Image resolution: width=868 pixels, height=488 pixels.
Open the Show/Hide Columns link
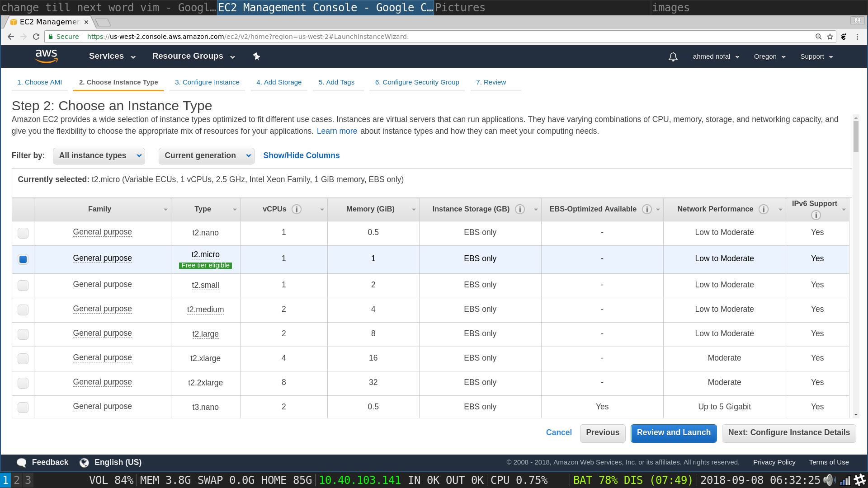point(302,155)
